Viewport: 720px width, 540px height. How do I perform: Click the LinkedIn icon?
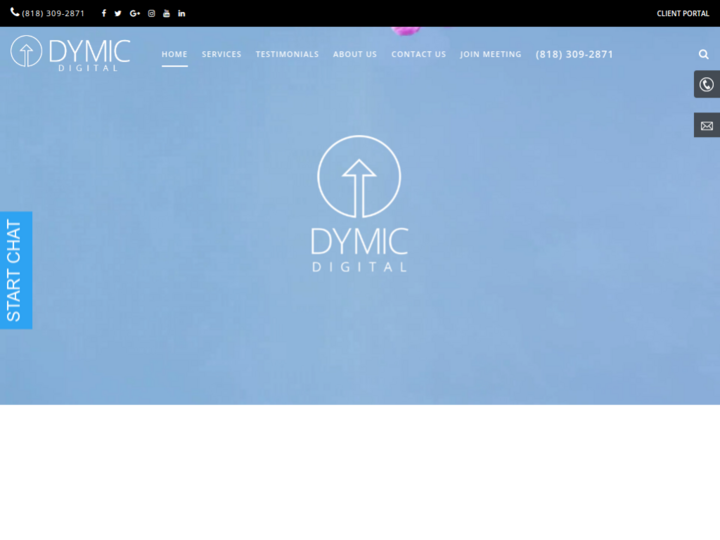[x=182, y=14]
